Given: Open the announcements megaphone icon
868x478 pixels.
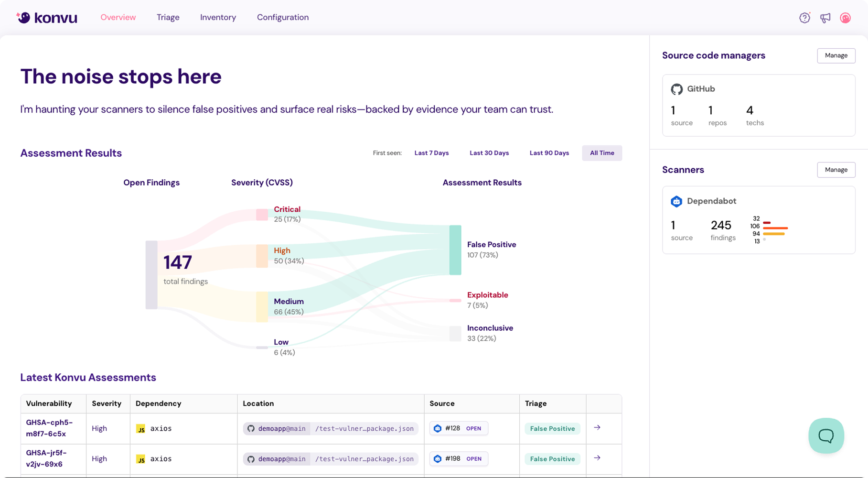Looking at the screenshot, I should [825, 18].
